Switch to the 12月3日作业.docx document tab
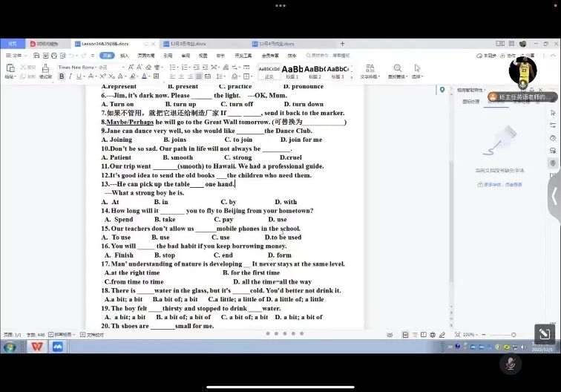561x392 pixels. tap(188, 44)
